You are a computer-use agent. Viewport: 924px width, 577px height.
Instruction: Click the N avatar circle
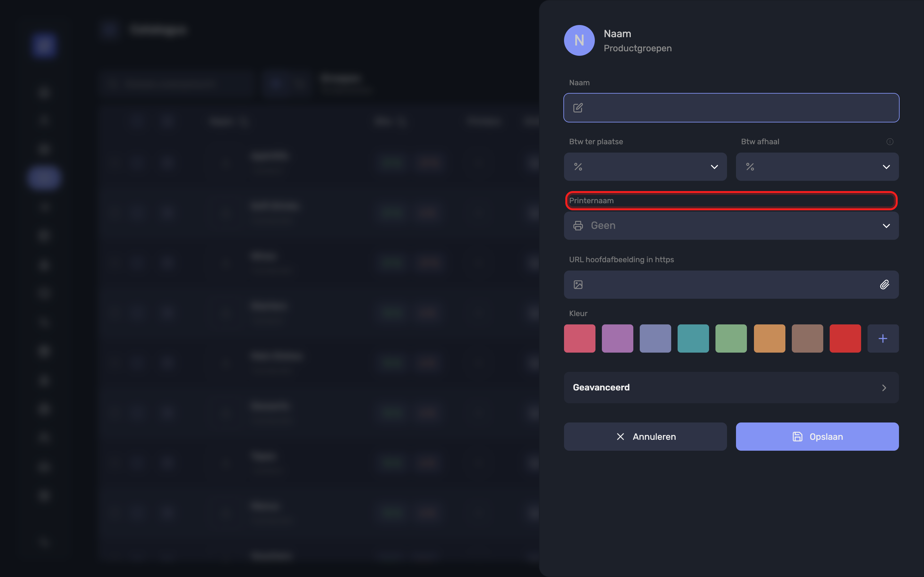tap(579, 40)
